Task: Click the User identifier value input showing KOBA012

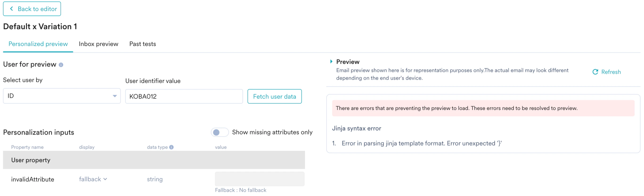Action: [184, 96]
